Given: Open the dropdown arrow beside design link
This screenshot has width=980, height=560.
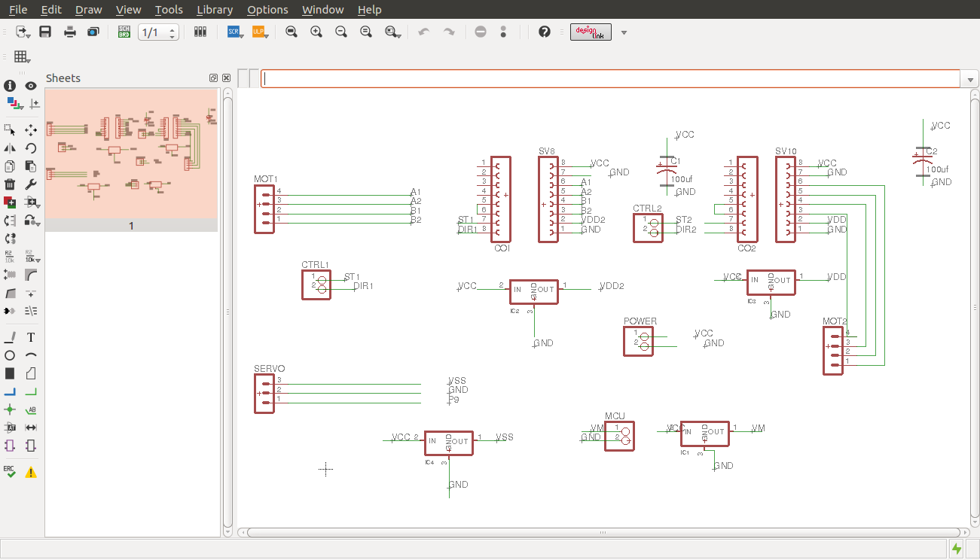Looking at the screenshot, I should (x=624, y=32).
